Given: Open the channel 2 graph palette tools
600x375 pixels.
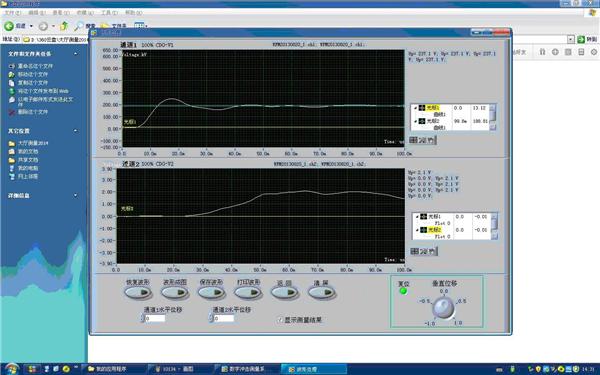Looking at the screenshot, I should point(424,251).
